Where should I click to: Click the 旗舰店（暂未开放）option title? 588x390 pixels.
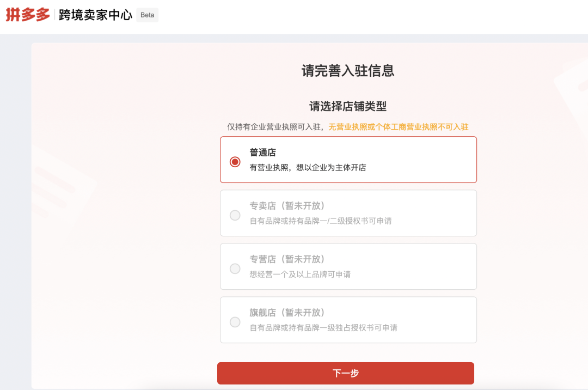[287, 313]
